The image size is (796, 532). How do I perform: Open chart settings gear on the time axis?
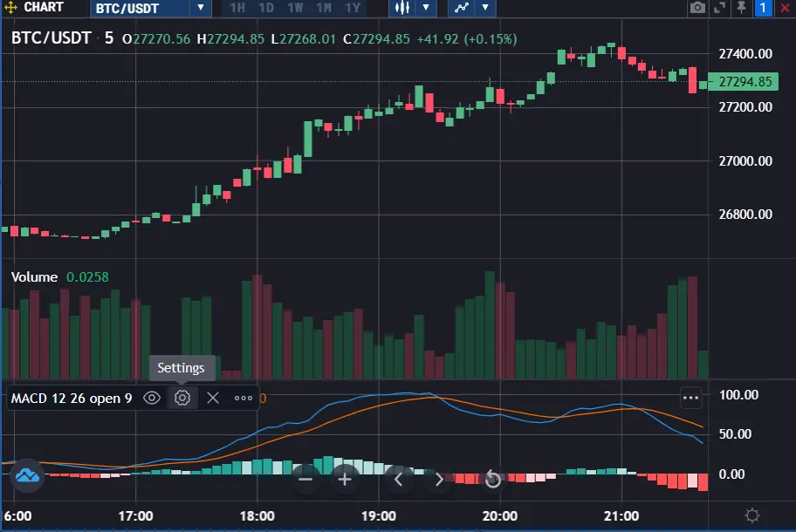(751, 515)
